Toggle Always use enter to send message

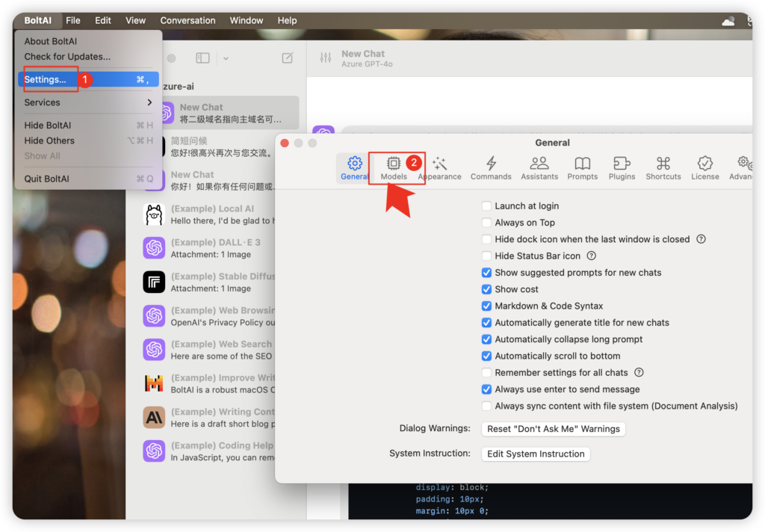click(486, 389)
